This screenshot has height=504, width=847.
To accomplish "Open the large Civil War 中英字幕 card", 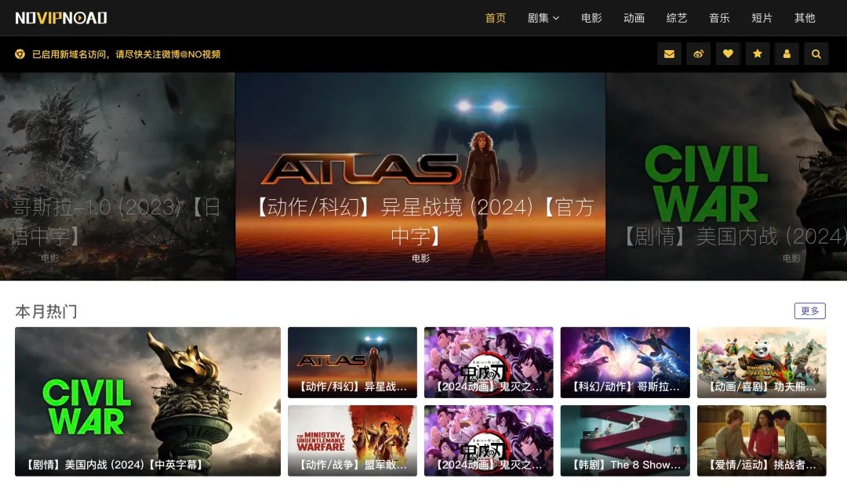I will click(x=147, y=401).
